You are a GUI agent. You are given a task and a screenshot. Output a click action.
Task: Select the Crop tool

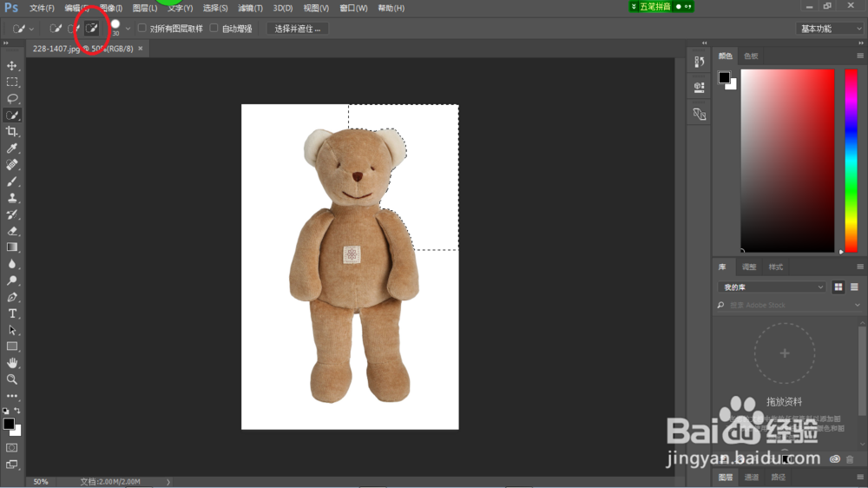click(11, 132)
